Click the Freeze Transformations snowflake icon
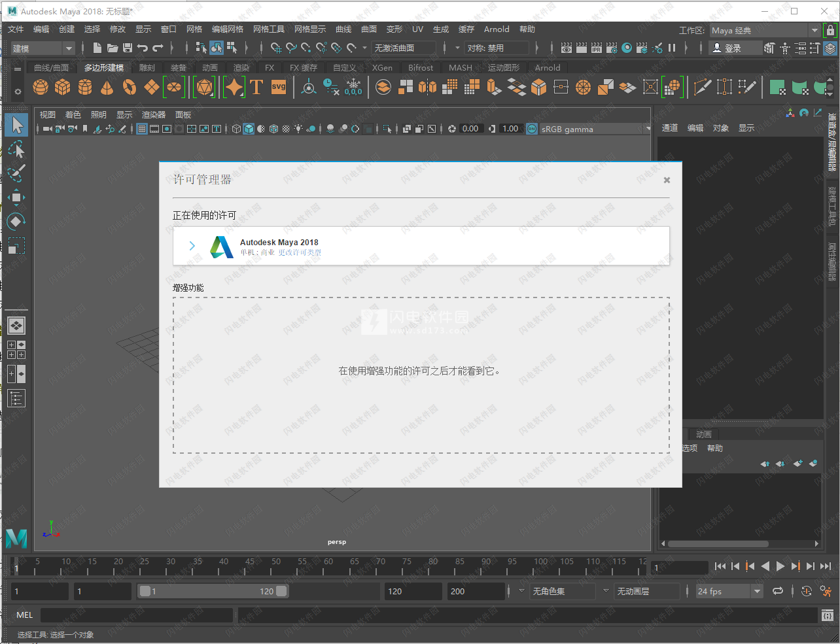The image size is (840, 644). coord(353,87)
